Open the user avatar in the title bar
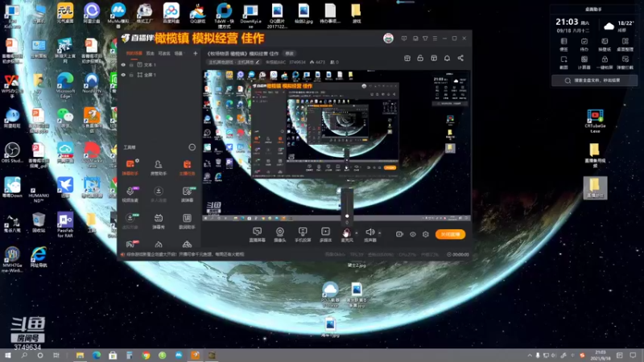 pyautogui.click(x=388, y=38)
